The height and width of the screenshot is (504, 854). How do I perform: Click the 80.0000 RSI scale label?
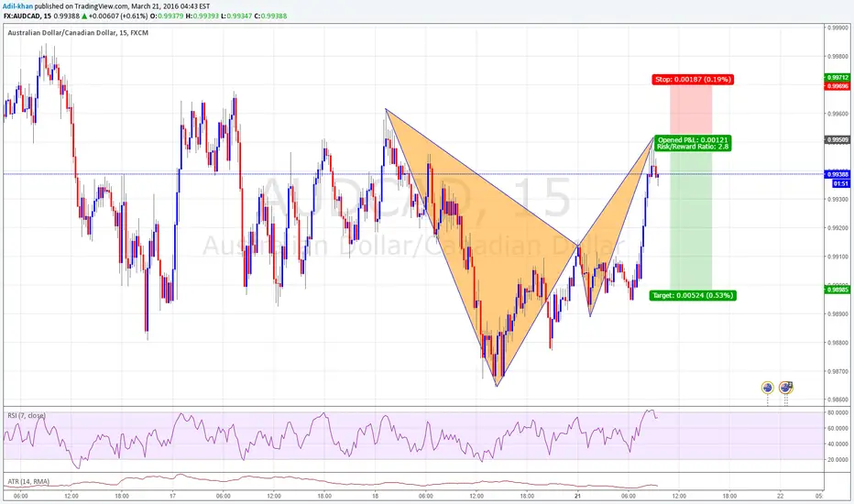[838, 413]
